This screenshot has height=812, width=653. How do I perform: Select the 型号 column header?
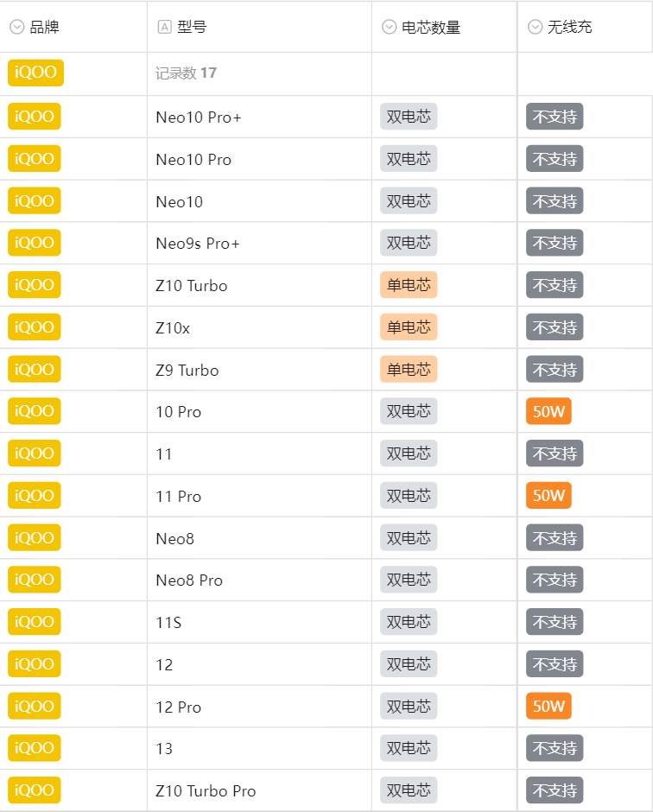192,27
